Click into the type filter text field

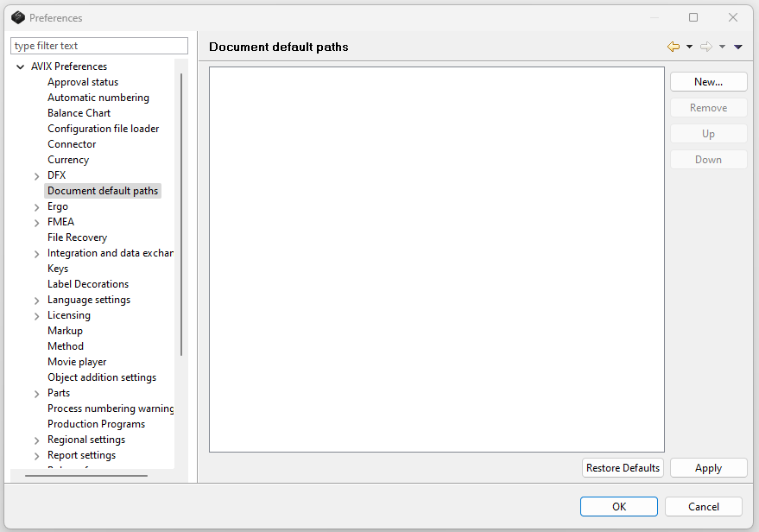click(98, 46)
